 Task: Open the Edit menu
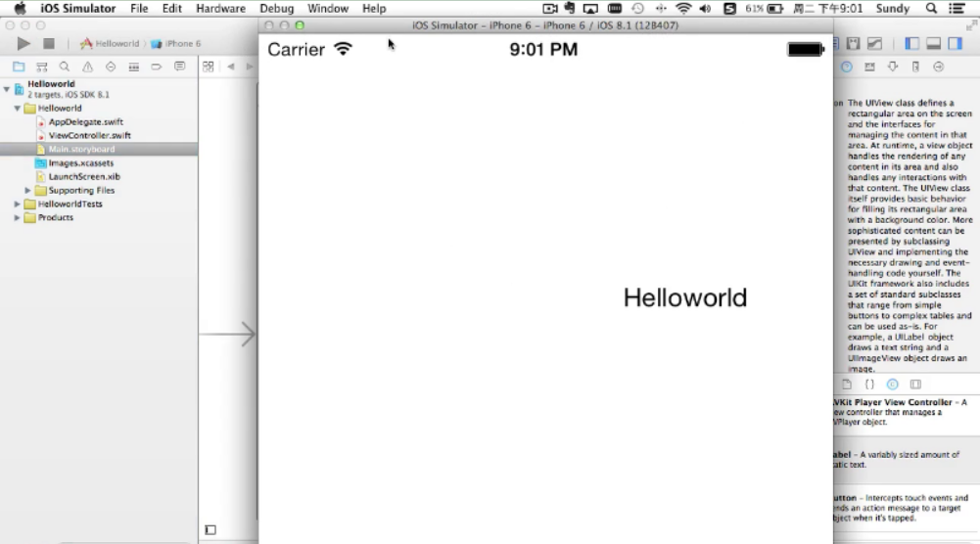tap(172, 8)
